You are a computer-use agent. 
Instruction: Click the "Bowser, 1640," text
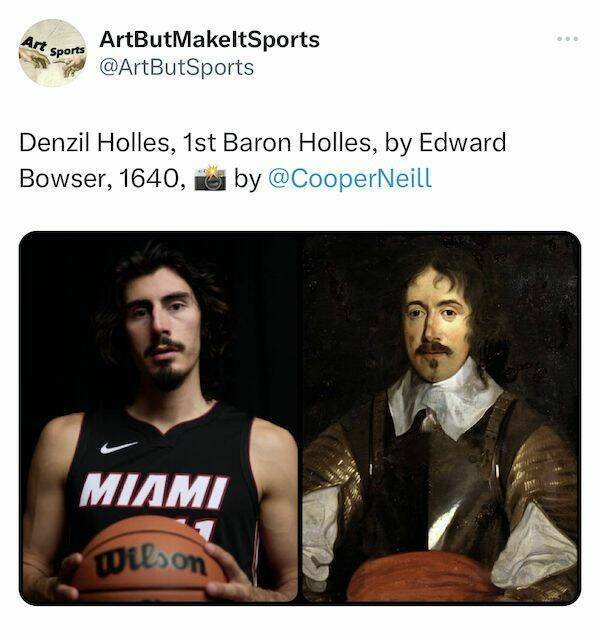point(103,178)
